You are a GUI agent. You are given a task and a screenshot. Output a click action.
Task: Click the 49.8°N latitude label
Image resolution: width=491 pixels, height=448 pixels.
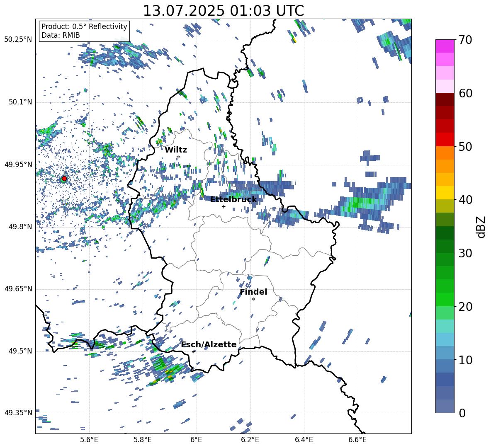[x=20, y=227]
